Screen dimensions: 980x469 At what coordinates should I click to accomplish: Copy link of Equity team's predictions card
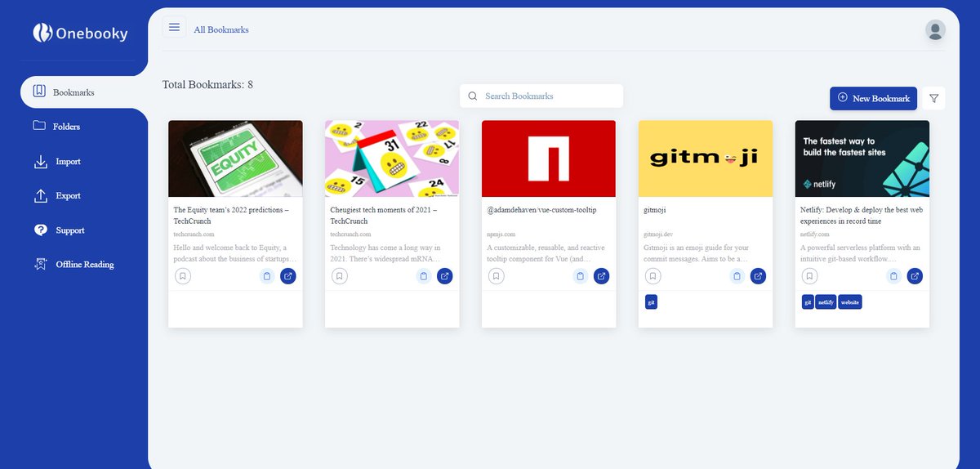coord(266,276)
